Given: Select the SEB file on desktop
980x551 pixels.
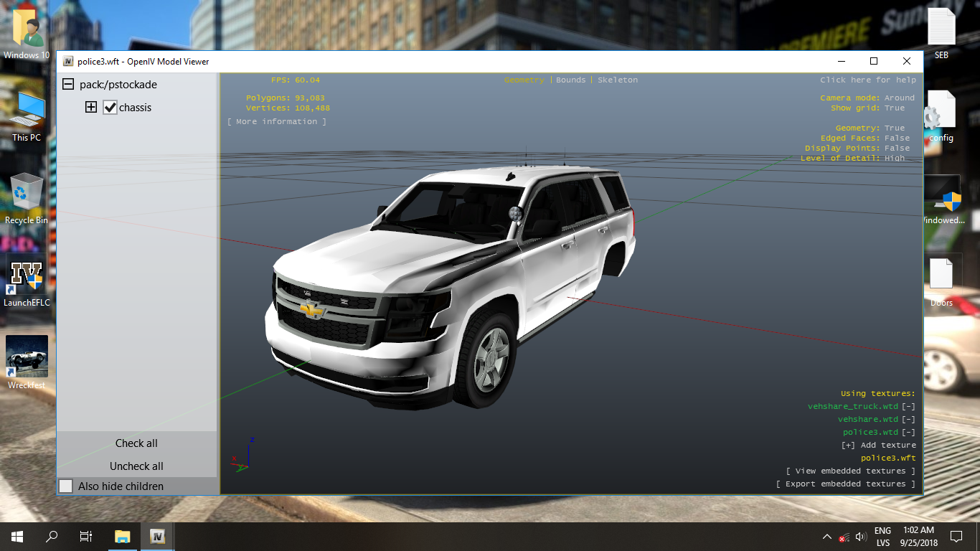Looking at the screenshot, I should pos(941,34).
